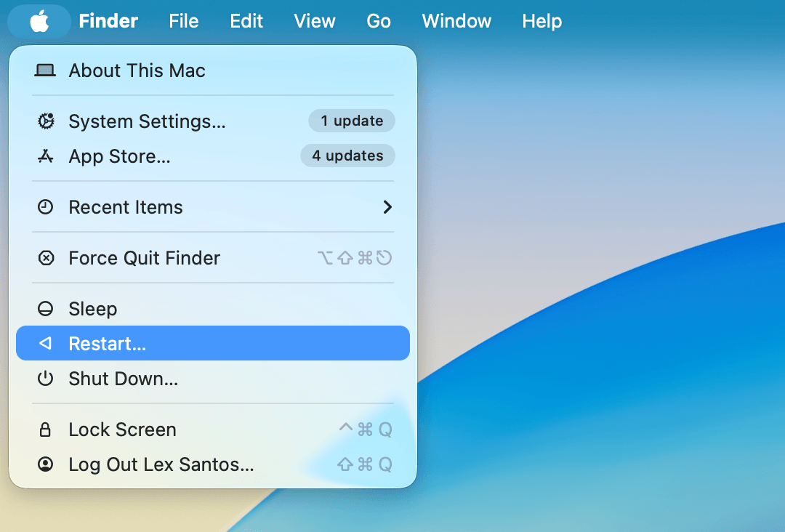Put the Mac to Sleep
This screenshot has height=532, width=785.
click(213, 309)
